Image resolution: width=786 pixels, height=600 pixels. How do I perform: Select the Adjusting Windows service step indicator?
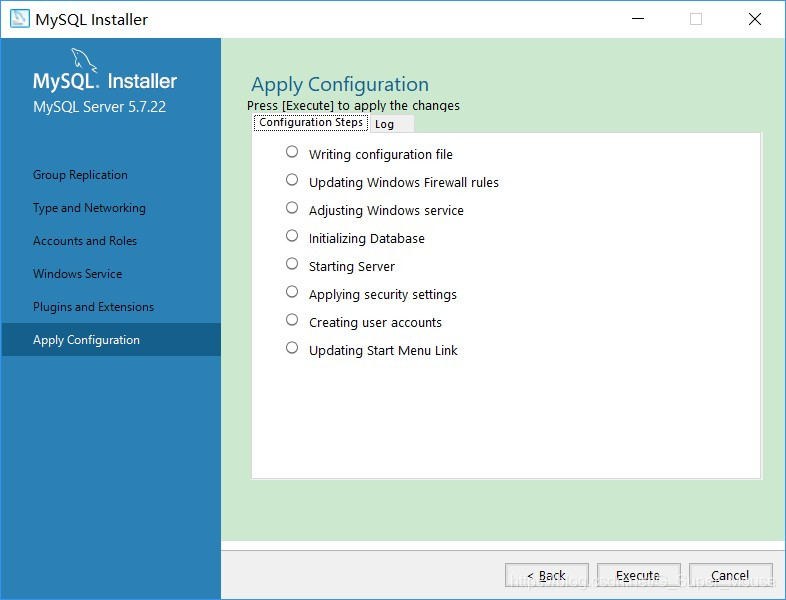tap(292, 208)
